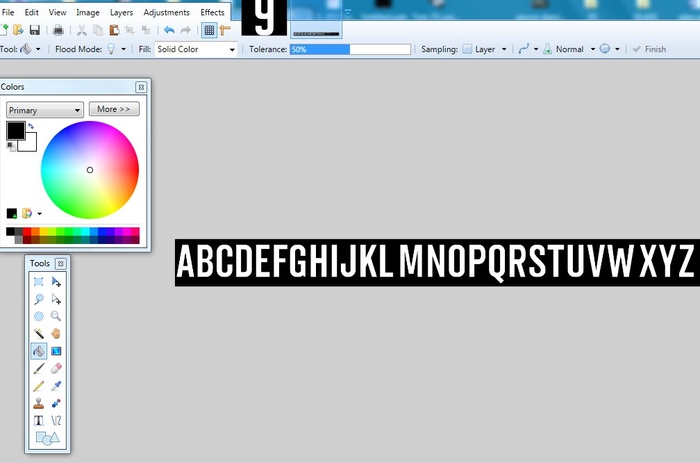700x463 pixels.
Task: Pick a color on the color wheel
Action: [90, 170]
